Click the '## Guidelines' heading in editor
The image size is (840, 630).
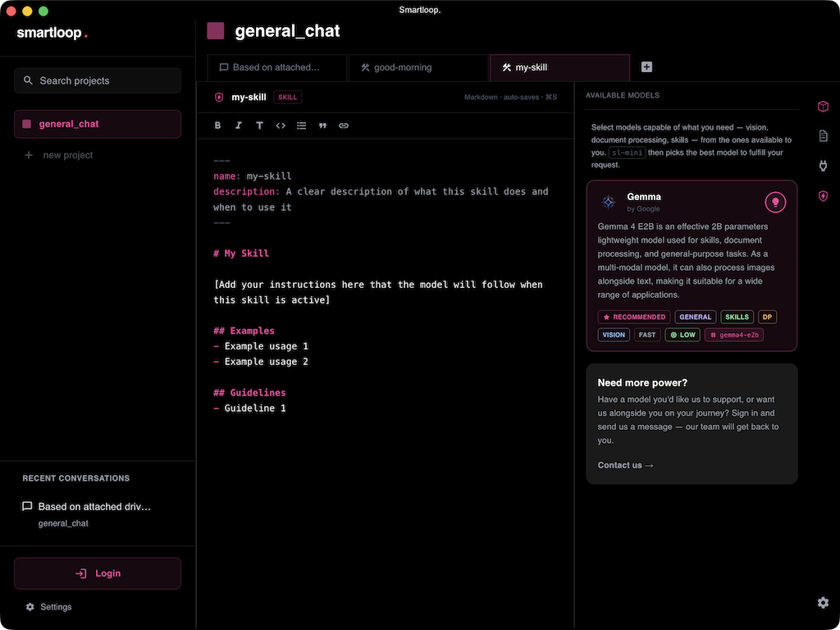click(249, 393)
